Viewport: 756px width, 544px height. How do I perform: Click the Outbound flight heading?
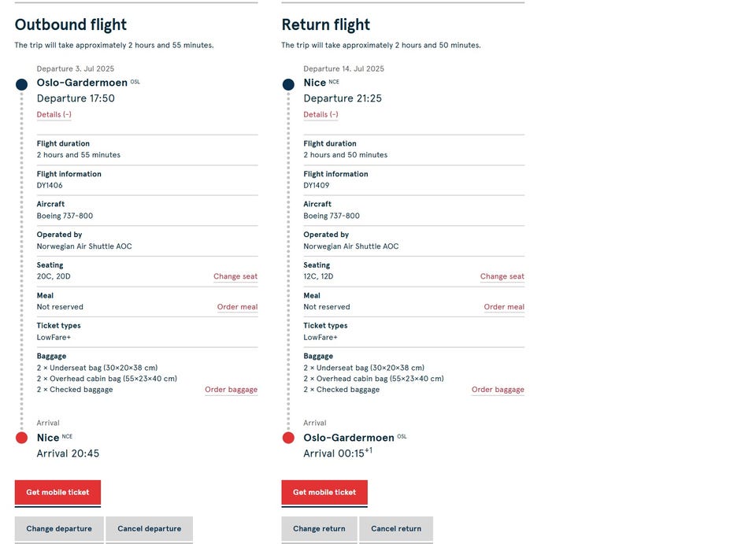tap(71, 25)
